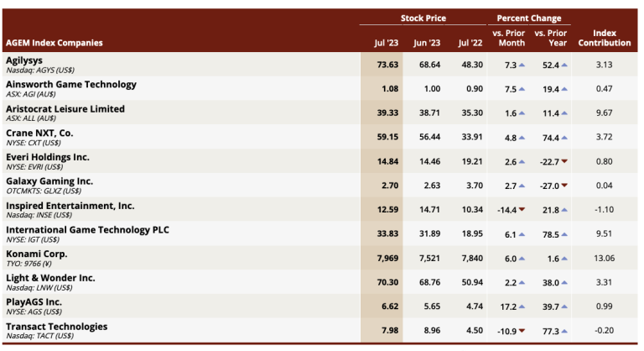Click Inspired prior month change -14.4
This screenshot has width=644, height=351.
coord(506,210)
